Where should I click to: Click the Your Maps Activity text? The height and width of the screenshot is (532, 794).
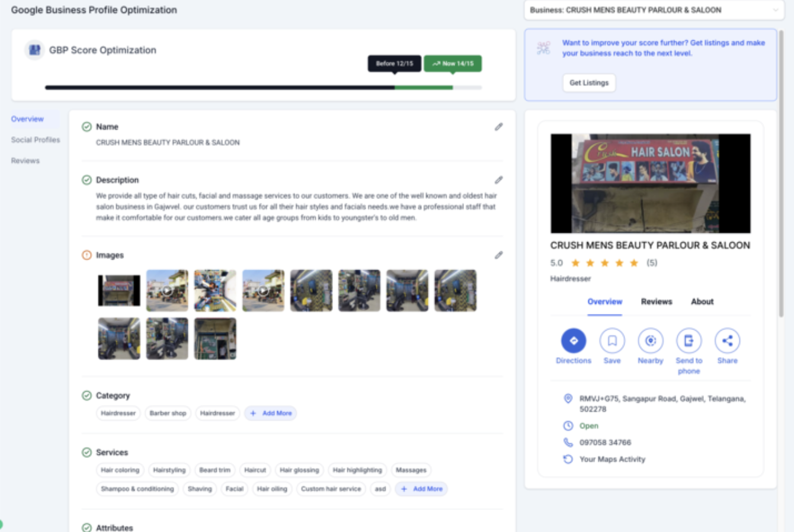tap(612, 459)
